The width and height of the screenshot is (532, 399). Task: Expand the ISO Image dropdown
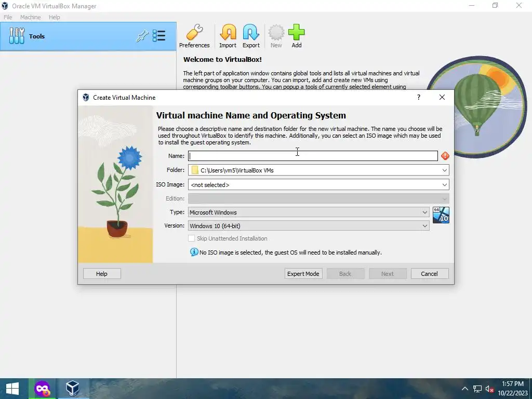tap(445, 185)
